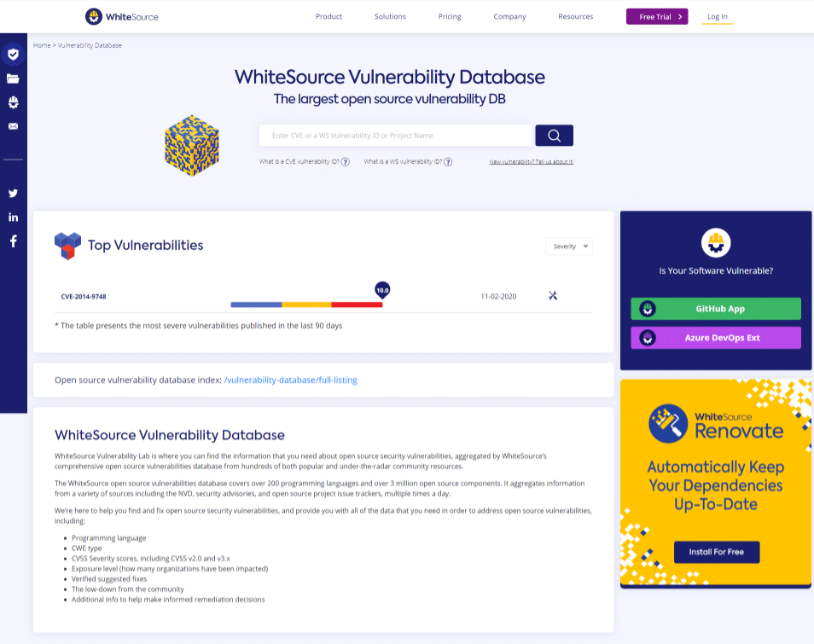Visit the Twitter sidebar icon
The width and height of the screenshot is (814, 644).
pos(13,193)
